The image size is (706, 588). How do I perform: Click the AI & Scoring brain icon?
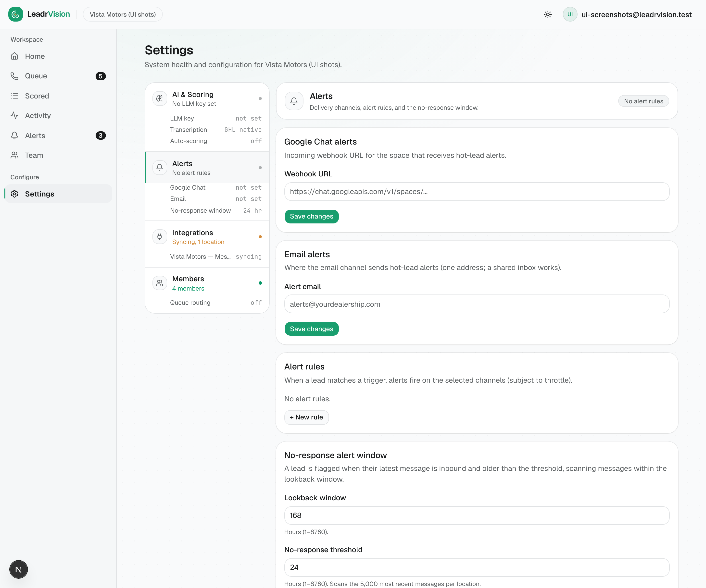click(x=160, y=98)
